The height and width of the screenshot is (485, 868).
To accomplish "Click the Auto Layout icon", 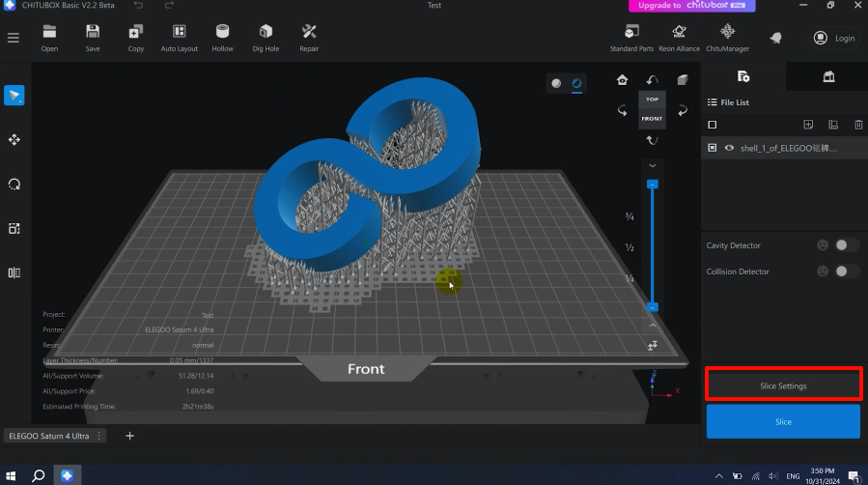I will [x=180, y=37].
